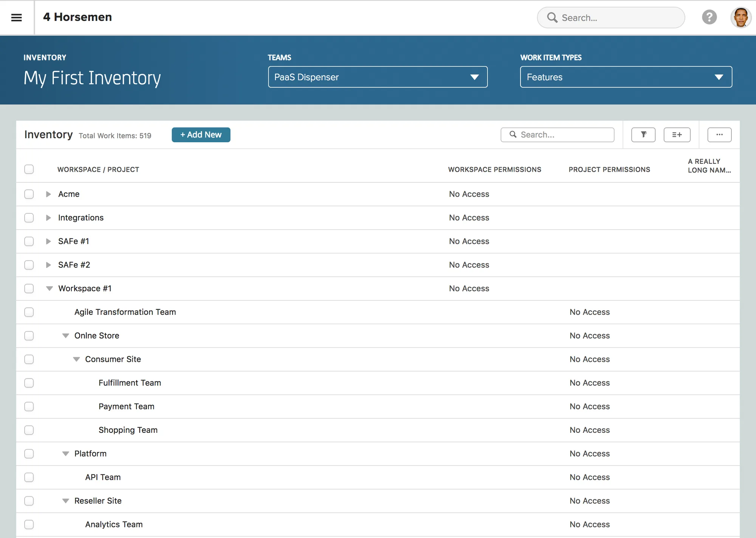756x538 pixels.
Task: Collapse the Workspace #1 tree node
Action: click(x=49, y=289)
